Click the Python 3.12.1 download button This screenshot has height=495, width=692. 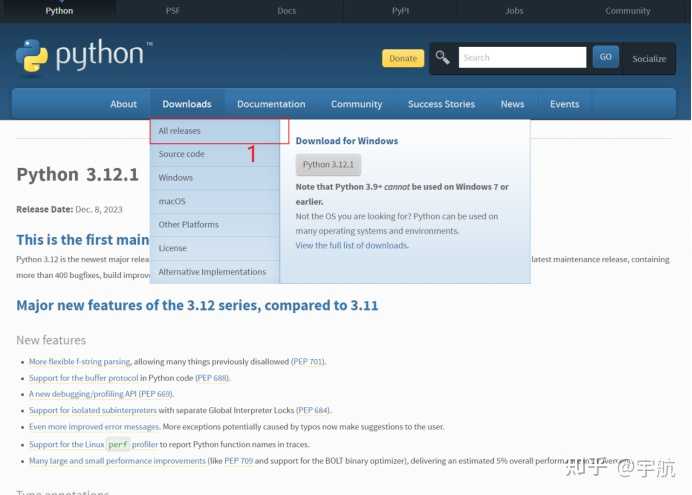[x=328, y=165]
